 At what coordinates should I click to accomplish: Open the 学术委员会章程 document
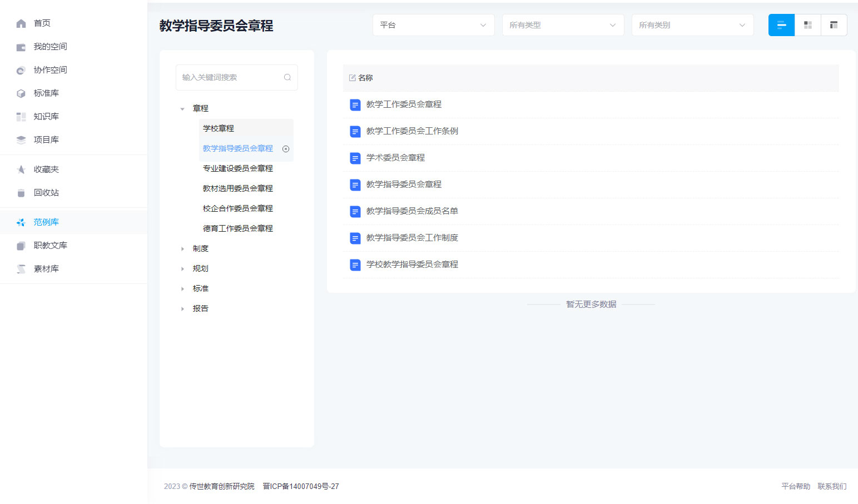tap(395, 158)
